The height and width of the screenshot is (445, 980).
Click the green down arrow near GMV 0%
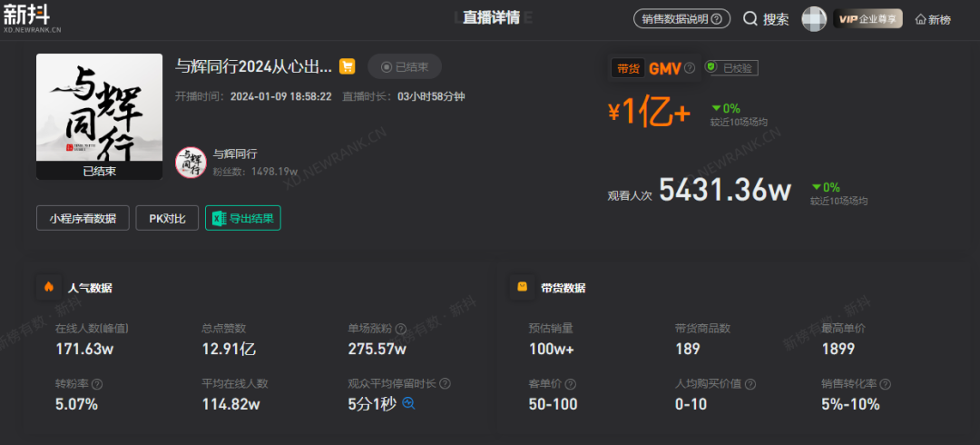click(x=716, y=108)
